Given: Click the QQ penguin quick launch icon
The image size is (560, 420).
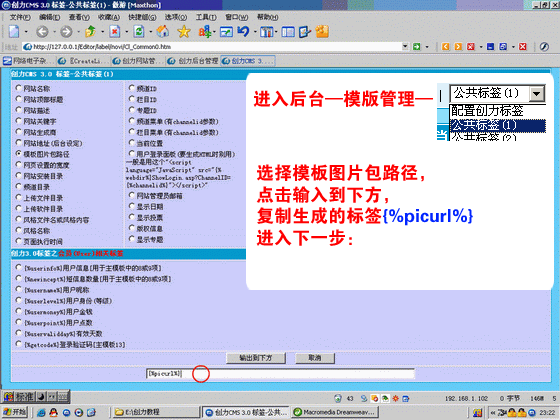Looking at the screenshot, I should [53, 412].
